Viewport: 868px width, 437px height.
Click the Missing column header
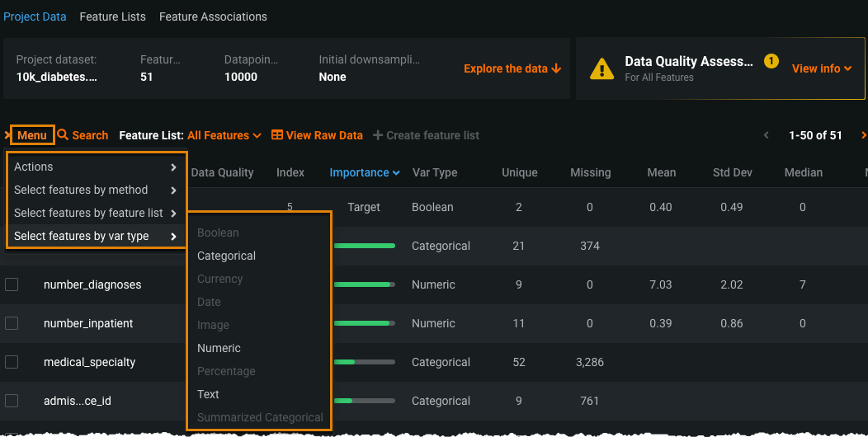tap(590, 172)
